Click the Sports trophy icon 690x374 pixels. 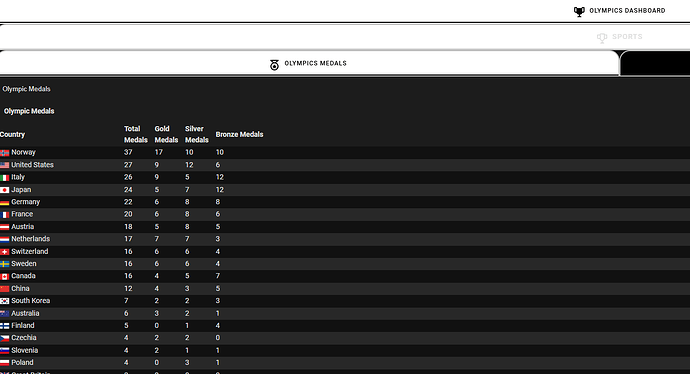(x=602, y=38)
